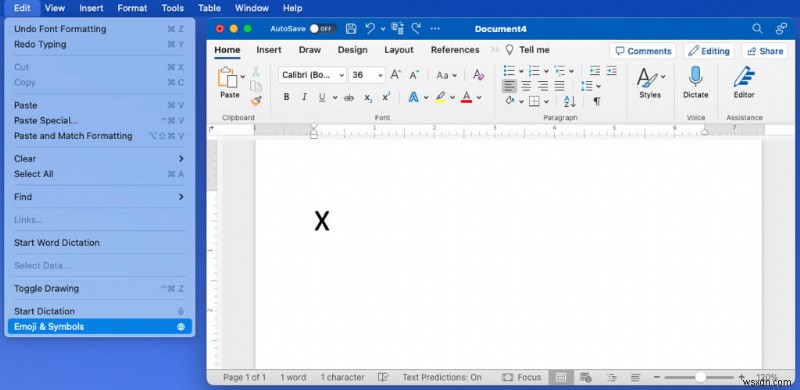Click the Paste clipboard icon
800x390 pixels.
228,78
